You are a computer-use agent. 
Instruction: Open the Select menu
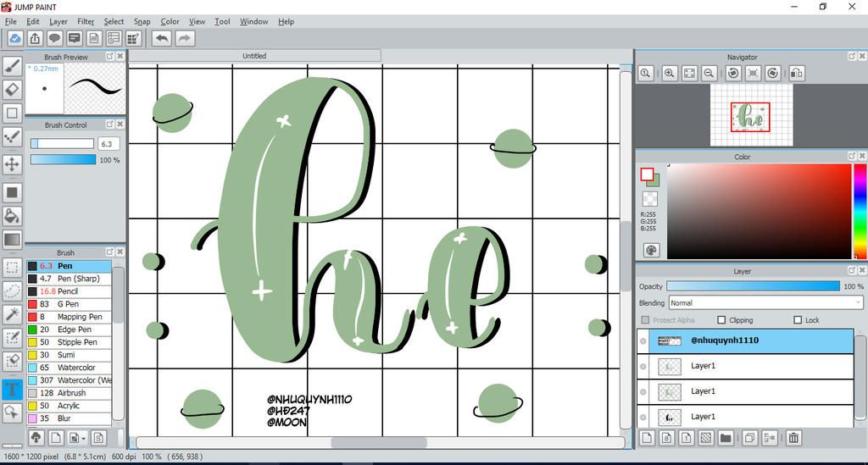[x=114, y=21]
